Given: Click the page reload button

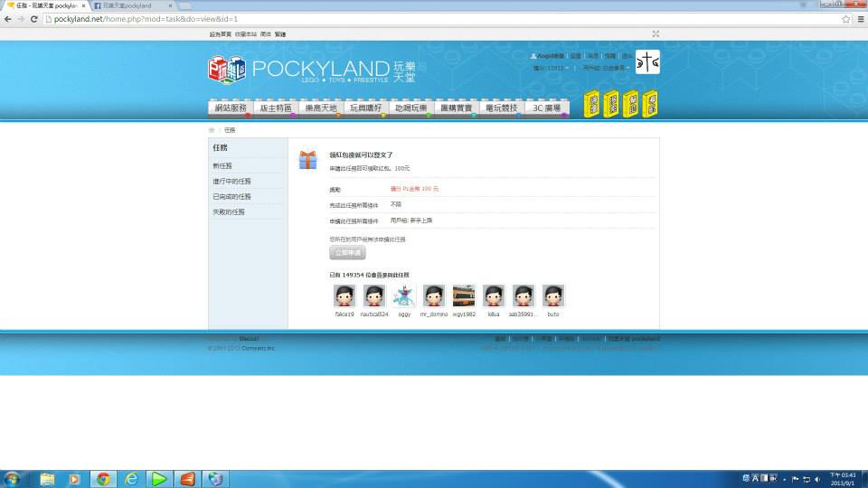Looking at the screenshot, I should click(34, 19).
